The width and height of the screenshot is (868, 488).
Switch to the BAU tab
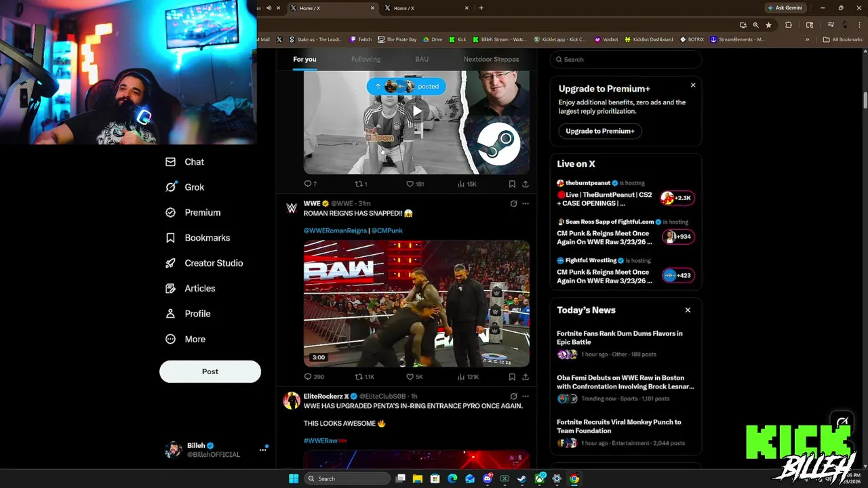(422, 59)
